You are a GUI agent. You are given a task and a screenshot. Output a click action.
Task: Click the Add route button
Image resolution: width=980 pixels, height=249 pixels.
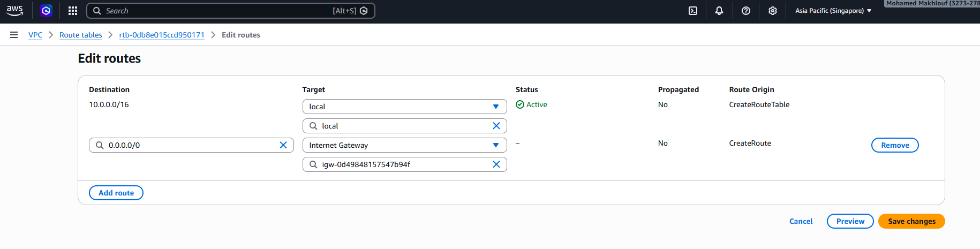(116, 193)
